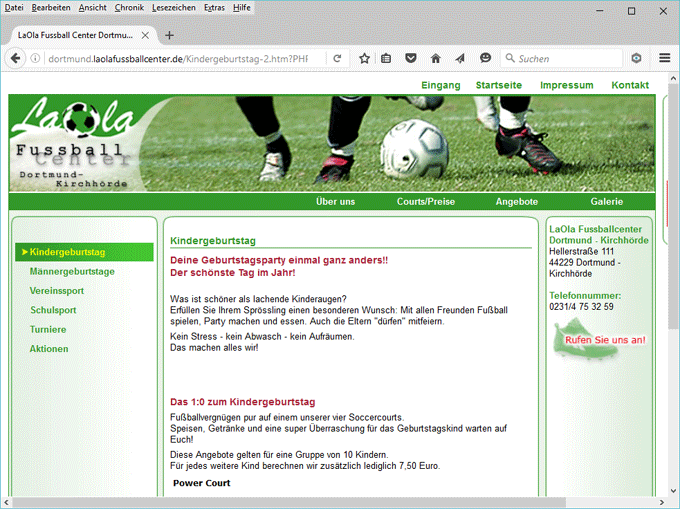Click the LaOla Fussballcenter contact box title
680x509 pixels.
pyautogui.click(x=598, y=235)
